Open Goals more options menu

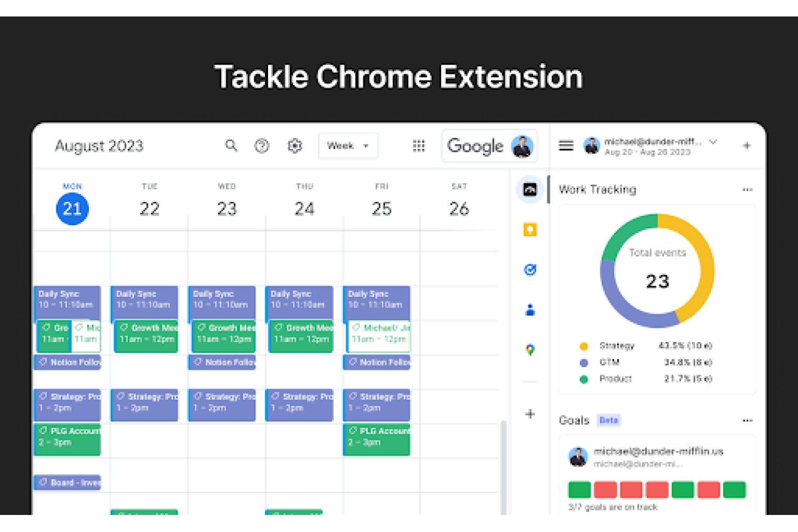(747, 420)
